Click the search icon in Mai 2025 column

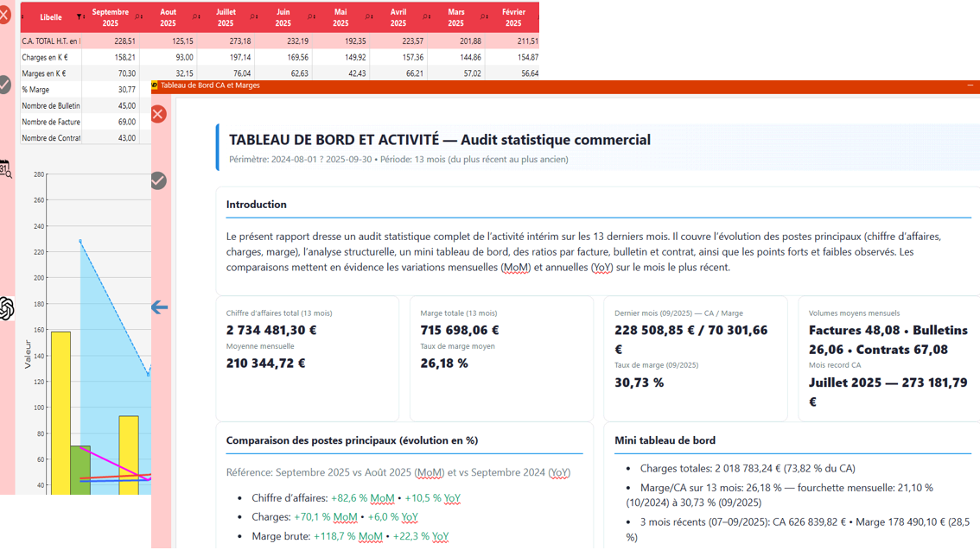coord(367,17)
